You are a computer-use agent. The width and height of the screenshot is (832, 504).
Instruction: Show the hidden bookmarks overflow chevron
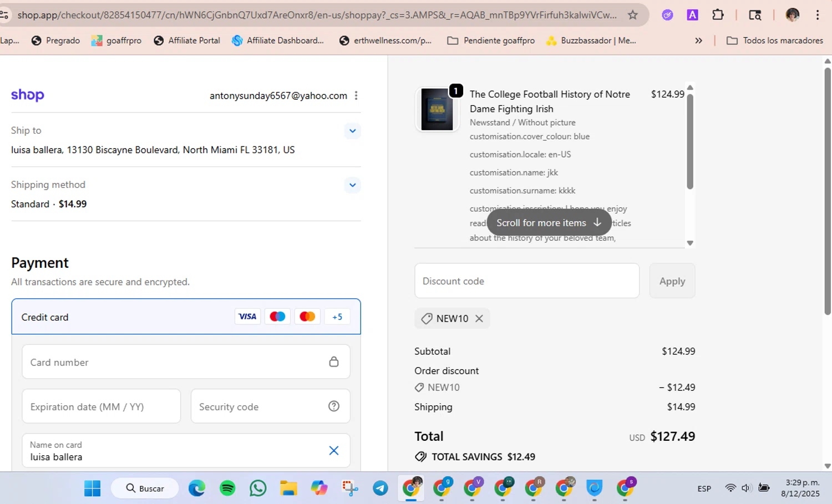(698, 40)
